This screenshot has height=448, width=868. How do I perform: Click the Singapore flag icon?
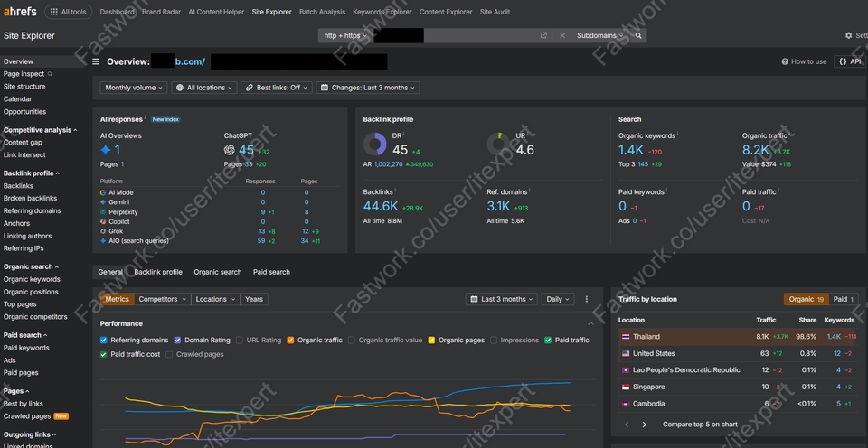pyautogui.click(x=626, y=387)
